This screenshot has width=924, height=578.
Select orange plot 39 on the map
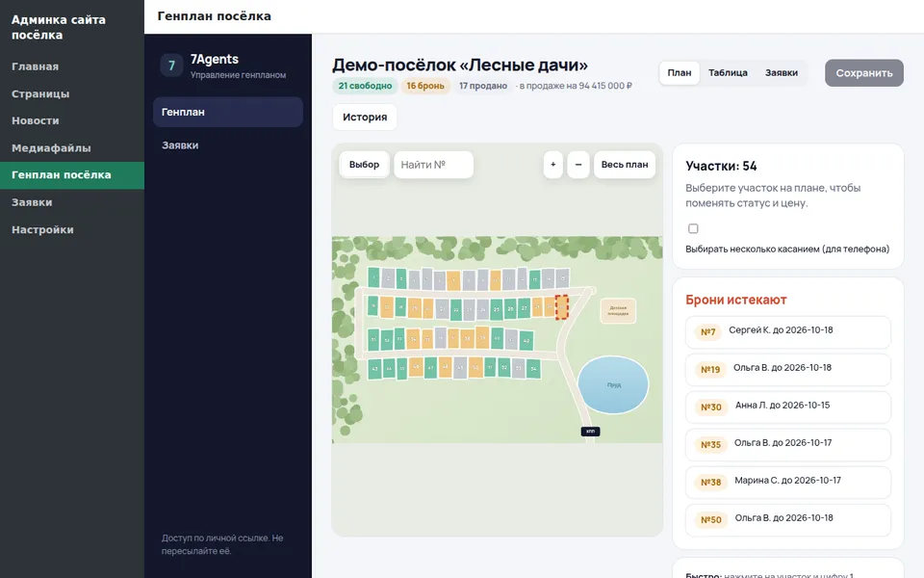coord(482,338)
